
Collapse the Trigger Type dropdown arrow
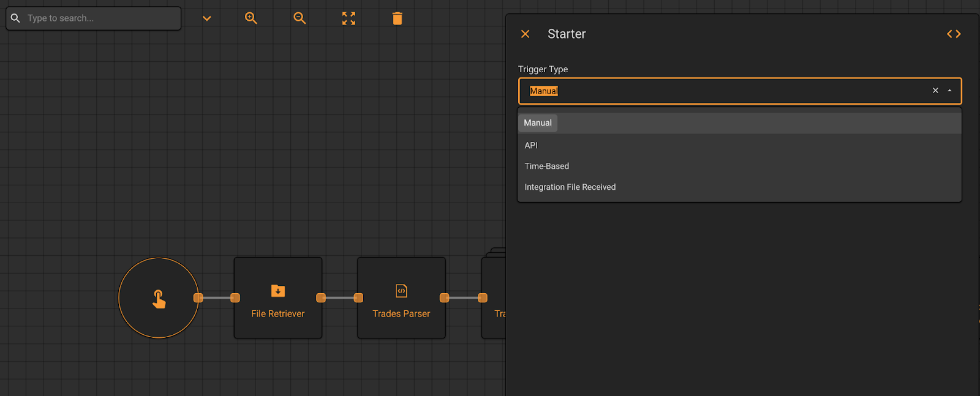pyautogui.click(x=949, y=91)
